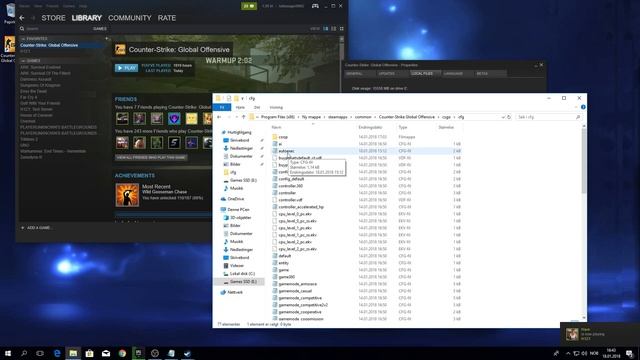The height and width of the screenshot is (360, 640).
Task: Open the Chrome taskbar icon
Action: [122, 353]
